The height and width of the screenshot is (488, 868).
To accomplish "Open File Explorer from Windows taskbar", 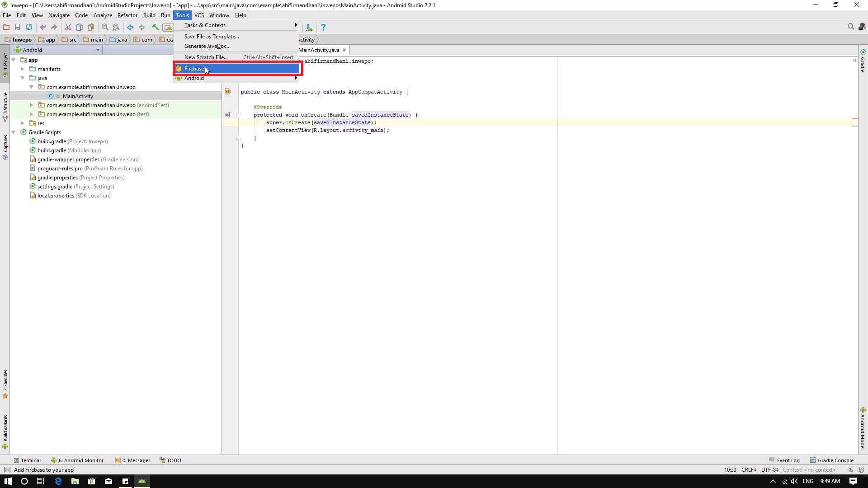I will [x=75, y=481].
